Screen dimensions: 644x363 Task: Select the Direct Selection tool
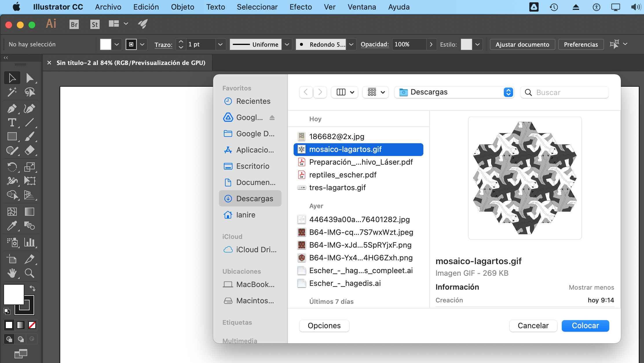[30, 78]
